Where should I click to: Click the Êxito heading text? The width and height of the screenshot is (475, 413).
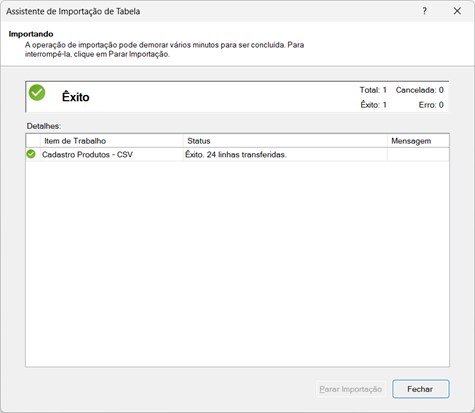pyautogui.click(x=76, y=97)
